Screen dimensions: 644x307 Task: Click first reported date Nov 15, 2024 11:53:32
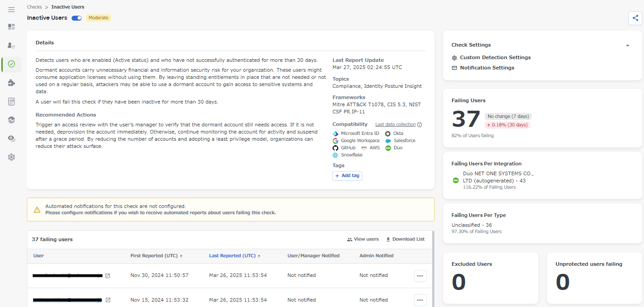159,300
